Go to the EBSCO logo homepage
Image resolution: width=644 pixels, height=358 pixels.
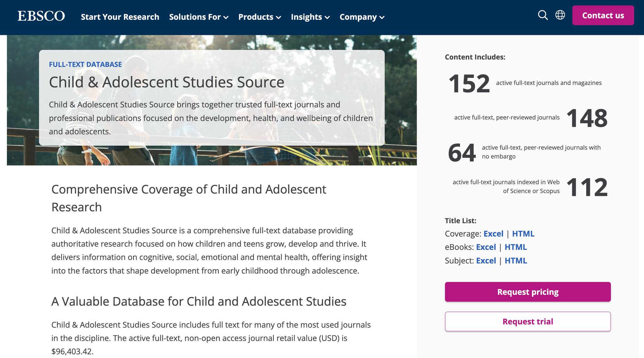point(41,16)
